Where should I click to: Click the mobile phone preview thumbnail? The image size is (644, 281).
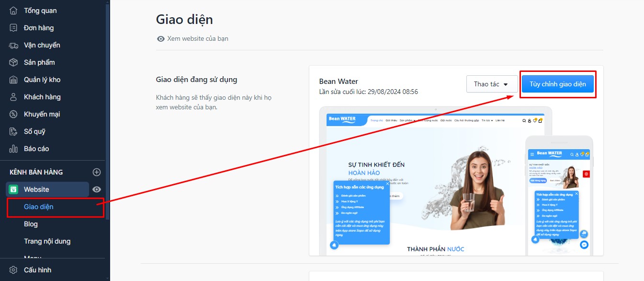[559, 196]
